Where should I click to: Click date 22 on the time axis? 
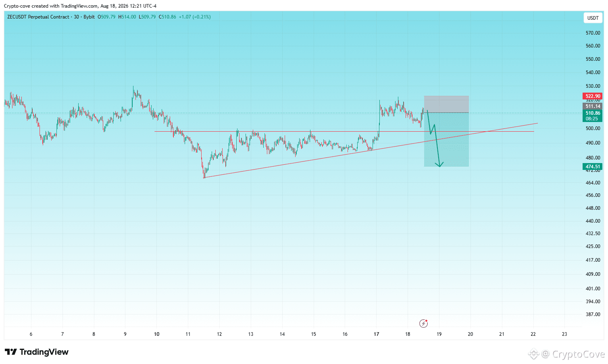(x=533, y=334)
